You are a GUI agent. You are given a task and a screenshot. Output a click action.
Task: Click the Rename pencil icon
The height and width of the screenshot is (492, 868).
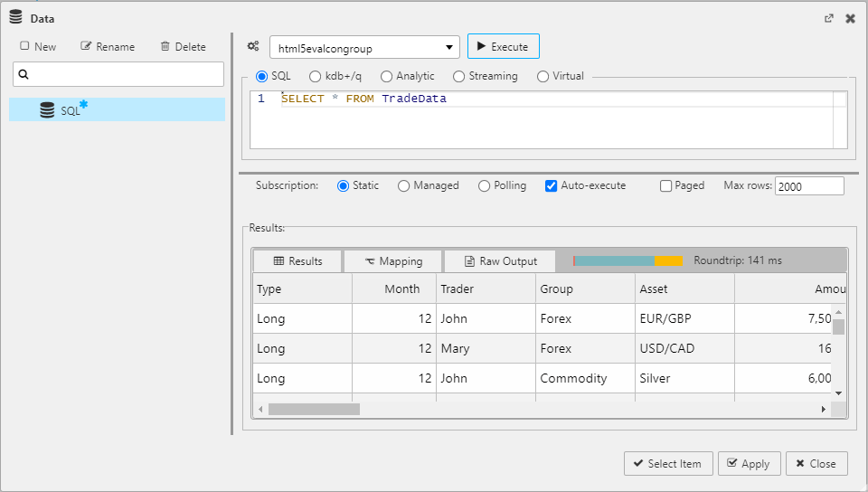(x=86, y=46)
